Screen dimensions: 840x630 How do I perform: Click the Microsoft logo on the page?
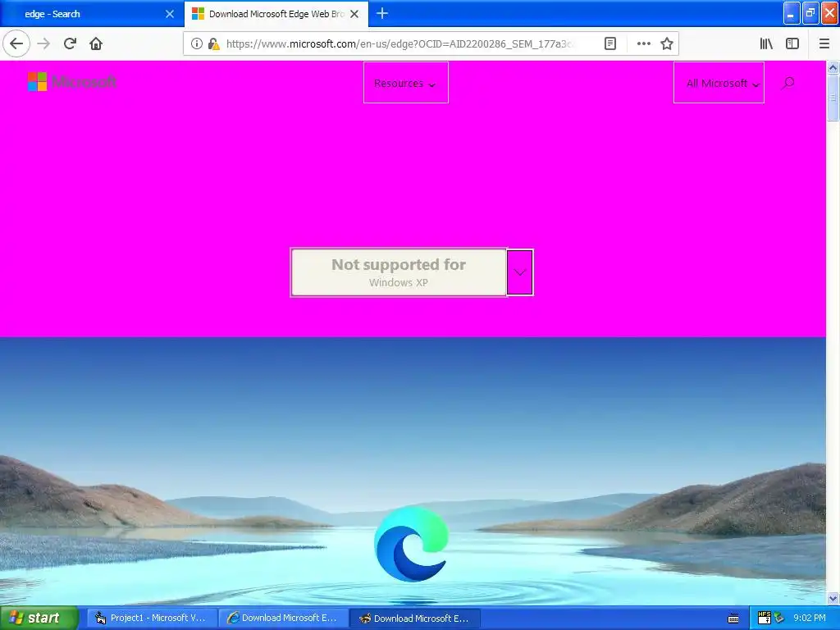(72, 82)
